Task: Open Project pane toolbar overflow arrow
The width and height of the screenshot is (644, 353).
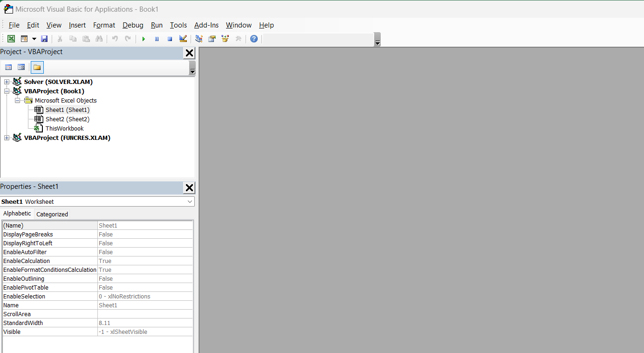Action: [x=192, y=69]
